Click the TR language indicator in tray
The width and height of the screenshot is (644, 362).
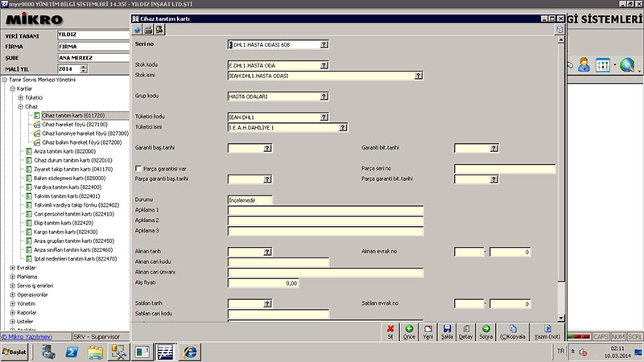560,351
